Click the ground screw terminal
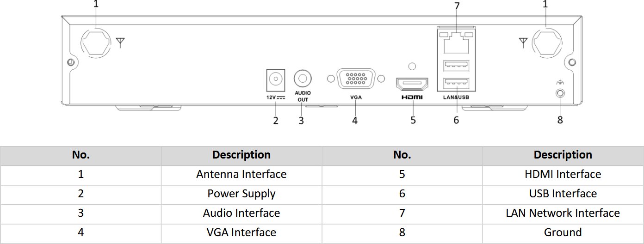This screenshot has width=644, height=244. coord(560,93)
